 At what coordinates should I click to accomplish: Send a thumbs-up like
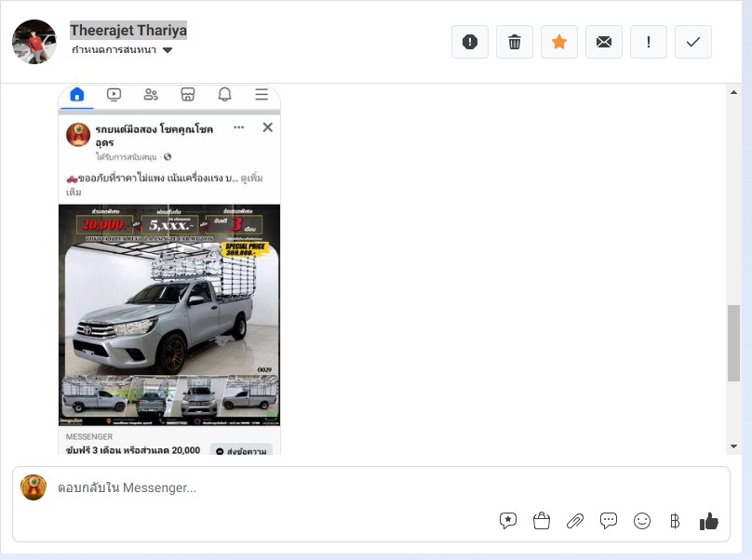click(x=709, y=521)
